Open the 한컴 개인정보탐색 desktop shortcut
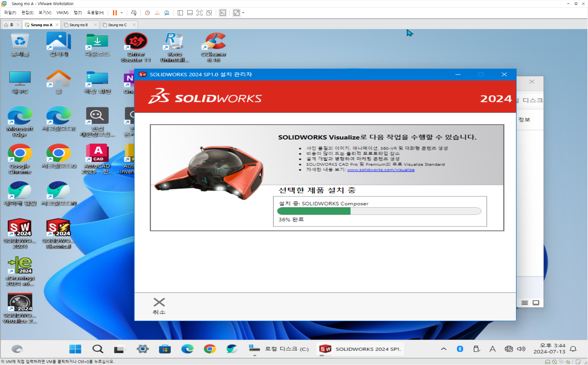The image size is (588, 365). (97, 122)
